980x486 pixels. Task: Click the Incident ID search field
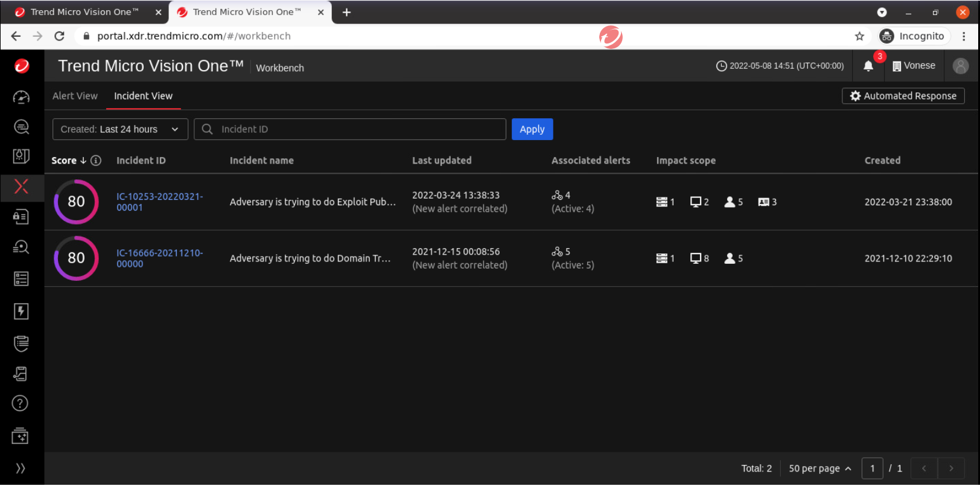356,129
